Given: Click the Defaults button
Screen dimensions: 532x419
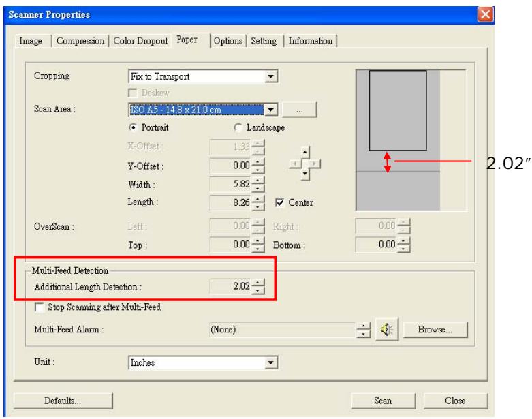Looking at the screenshot, I should pos(63,401).
